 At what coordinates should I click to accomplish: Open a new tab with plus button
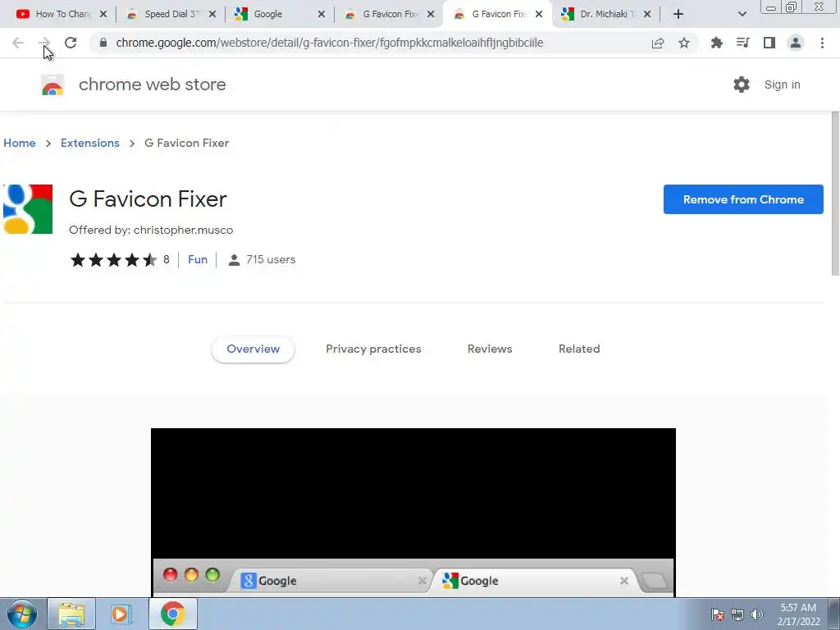tap(678, 14)
